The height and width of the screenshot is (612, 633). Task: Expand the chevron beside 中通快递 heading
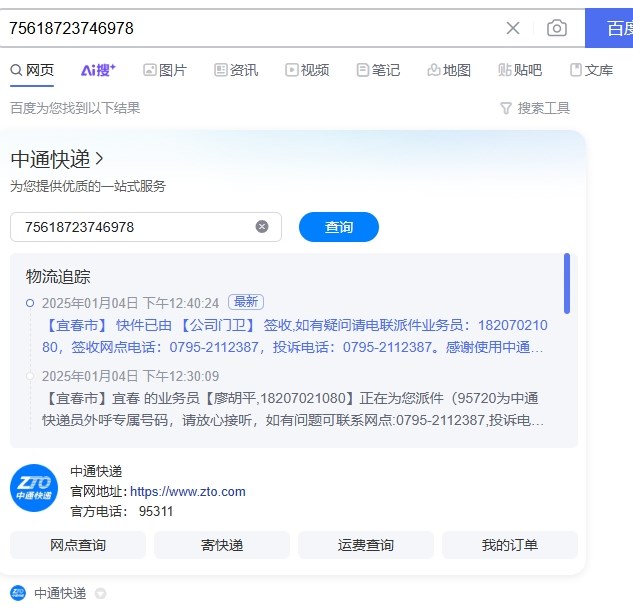(99, 159)
